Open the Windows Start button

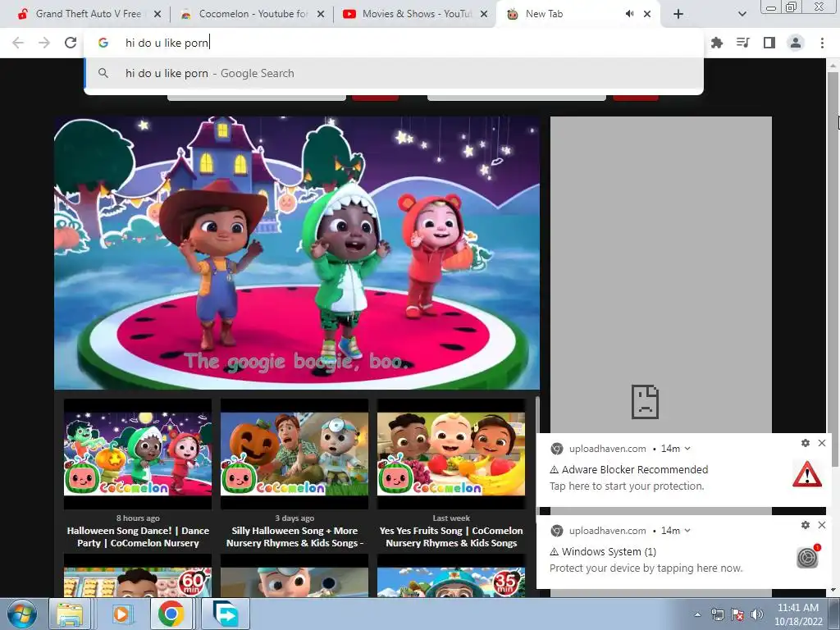21,614
